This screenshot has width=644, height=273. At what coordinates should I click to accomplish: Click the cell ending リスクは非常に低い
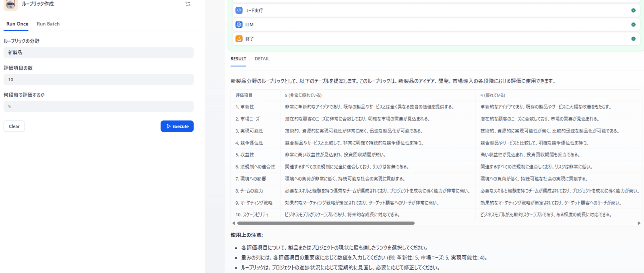(x=537, y=167)
